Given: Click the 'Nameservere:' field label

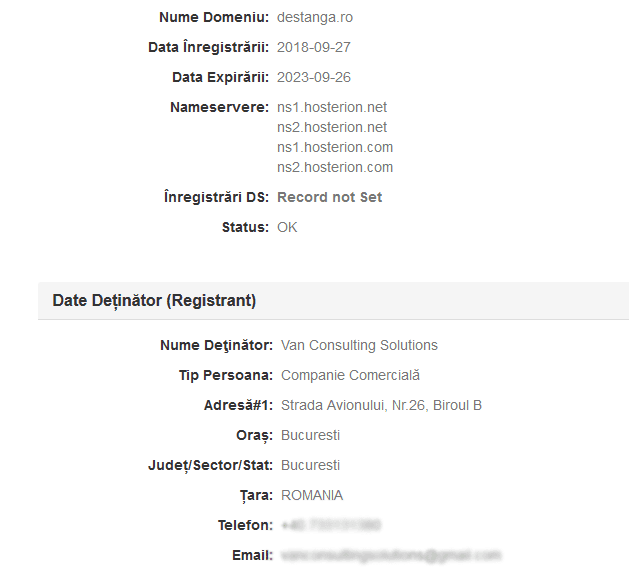Looking at the screenshot, I should [x=219, y=107].
